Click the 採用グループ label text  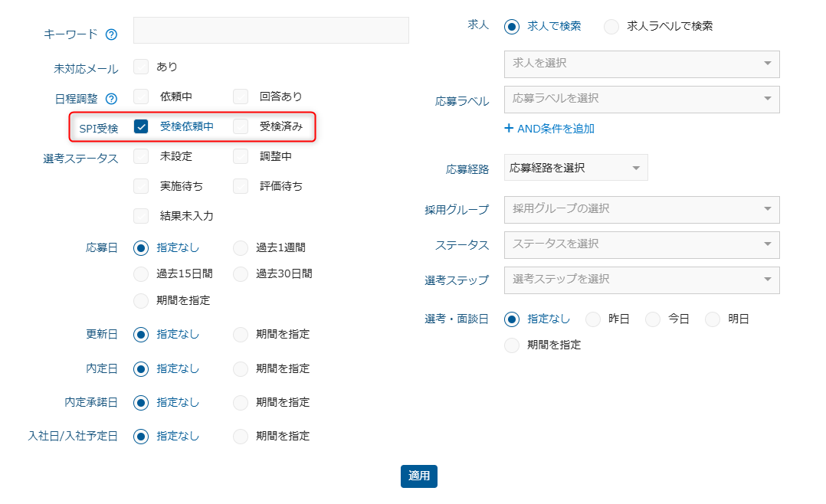457,210
